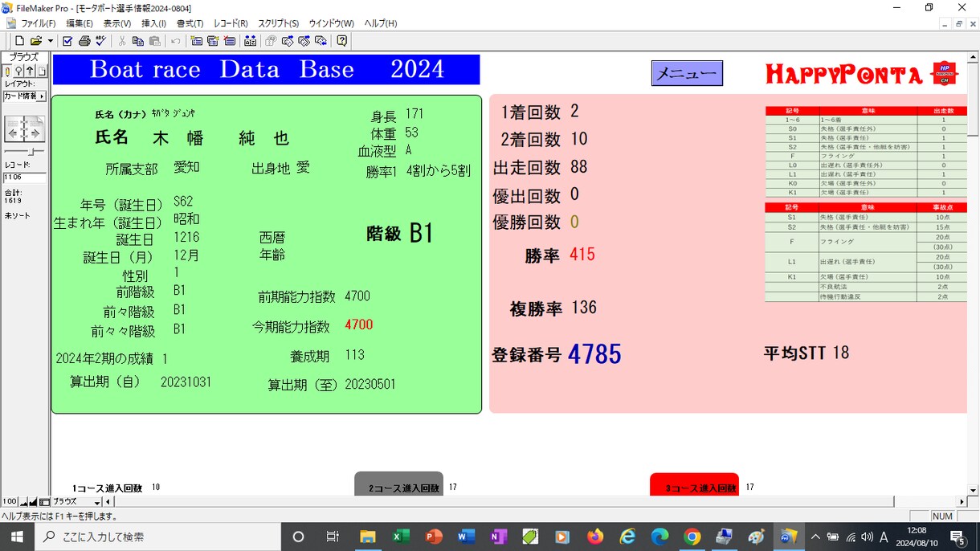Screen dimensions: 980x551
Task: Click the Print toolbar icon
Action: click(84, 41)
